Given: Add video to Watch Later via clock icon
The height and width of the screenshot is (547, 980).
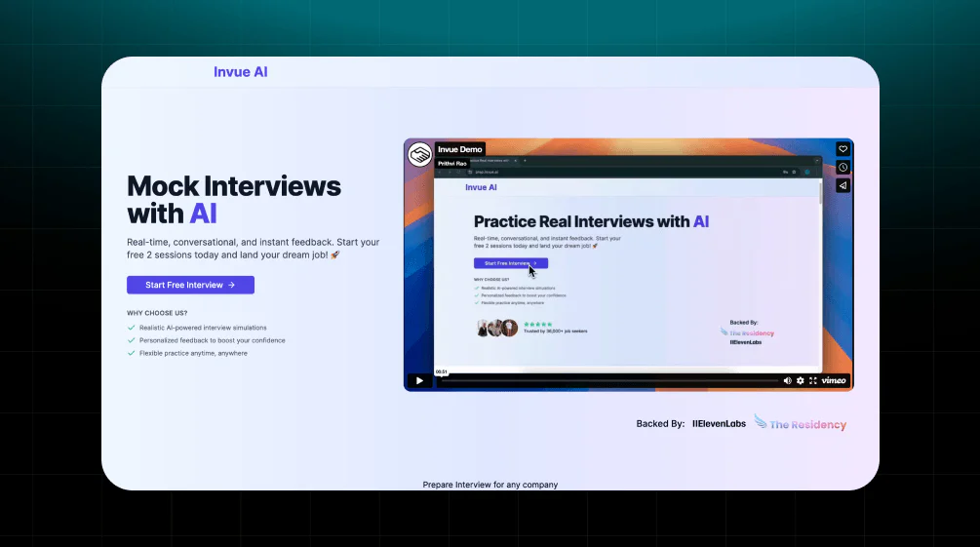Looking at the screenshot, I should 843,167.
